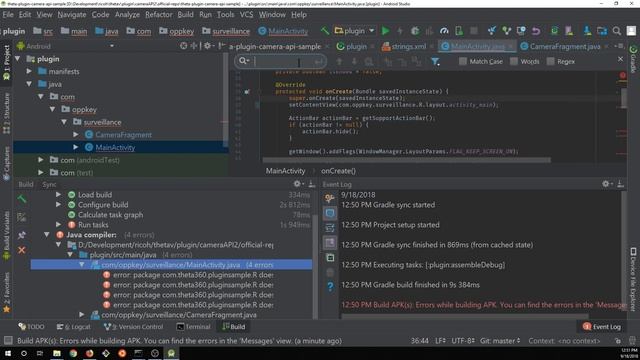Click the blue VCS update project icon
Image resolution: width=640 pixels, height=360 pixels.
(x=492, y=31)
